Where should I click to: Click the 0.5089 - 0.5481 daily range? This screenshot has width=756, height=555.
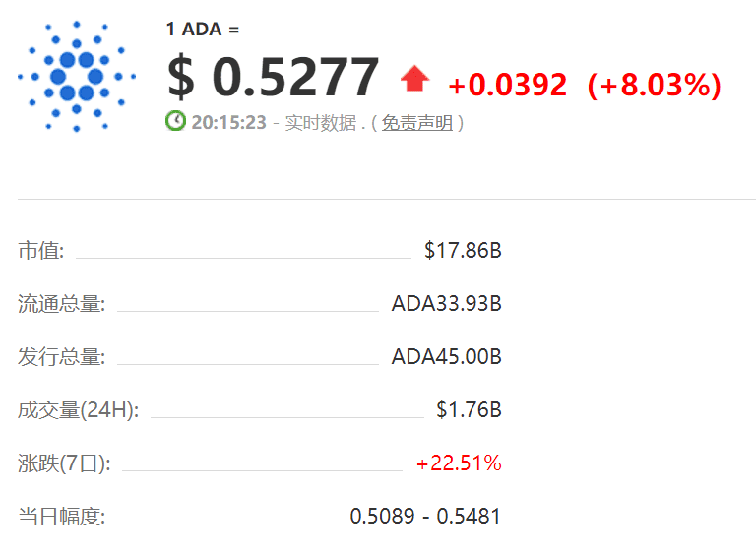(x=425, y=517)
